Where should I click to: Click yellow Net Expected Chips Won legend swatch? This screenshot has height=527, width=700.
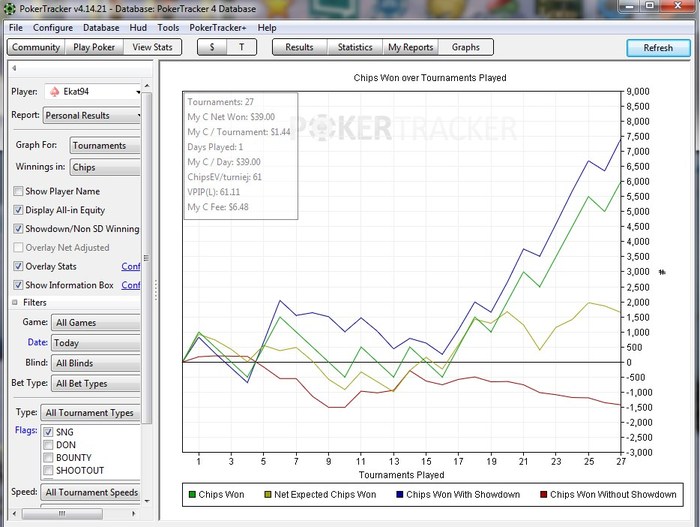[268, 494]
